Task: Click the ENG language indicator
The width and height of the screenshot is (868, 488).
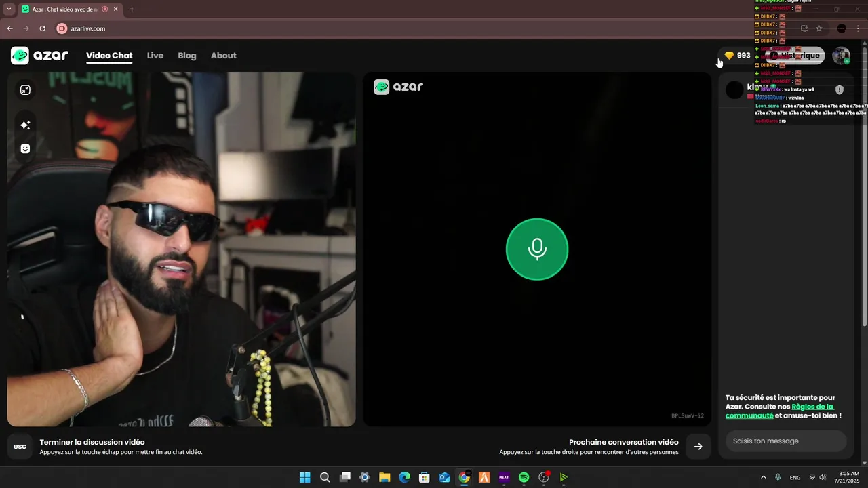Action: pyautogui.click(x=795, y=477)
